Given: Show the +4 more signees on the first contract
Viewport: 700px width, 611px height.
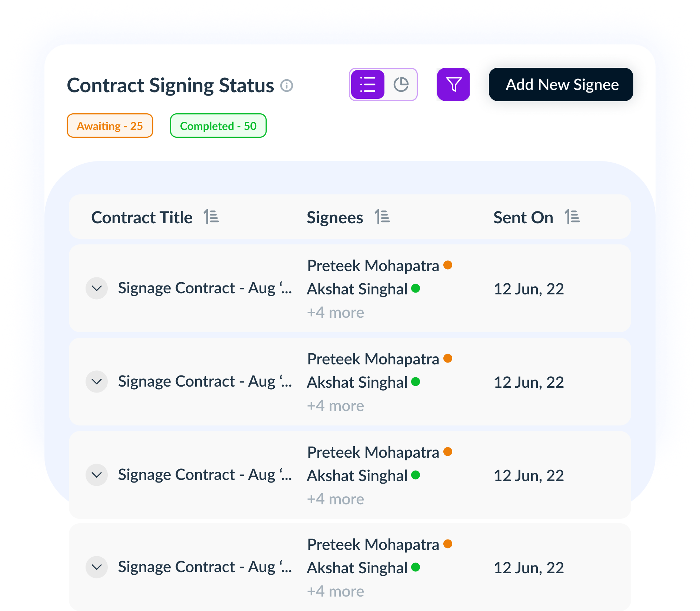Looking at the screenshot, I should (x=335, y=312).
